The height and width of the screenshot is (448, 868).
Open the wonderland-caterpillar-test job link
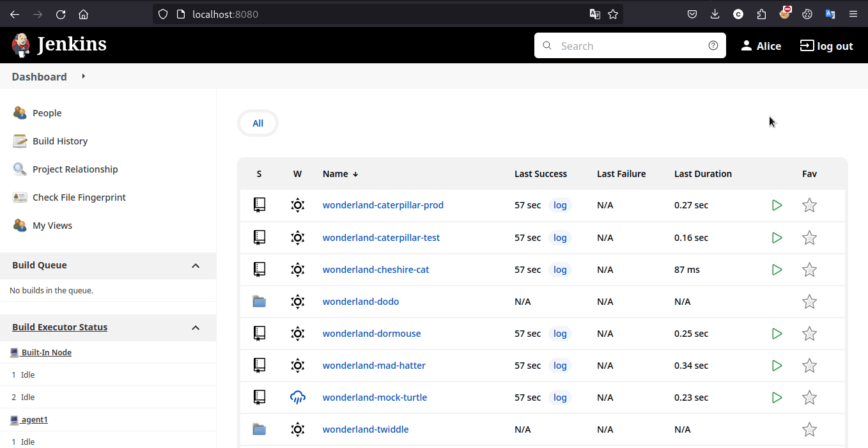[381, 238]
